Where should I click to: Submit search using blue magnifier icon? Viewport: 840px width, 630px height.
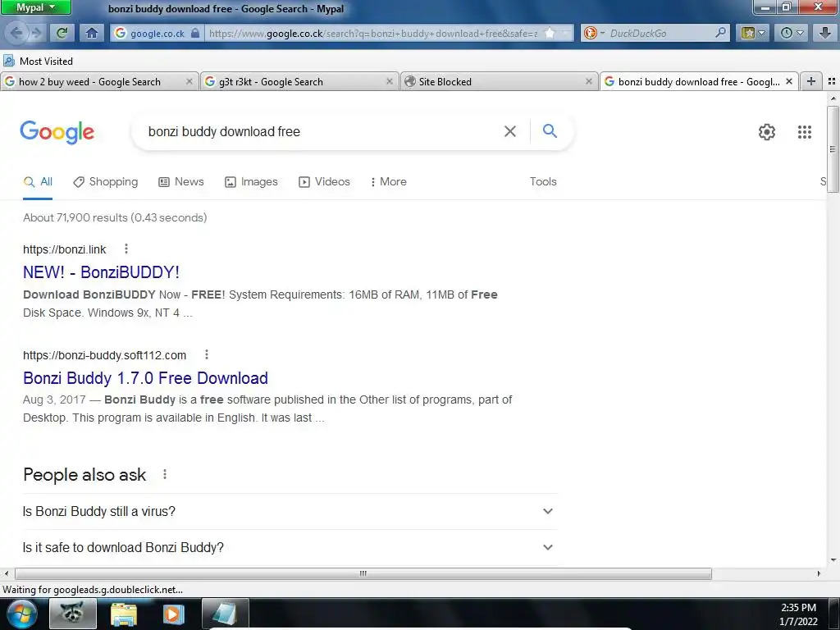550,131
